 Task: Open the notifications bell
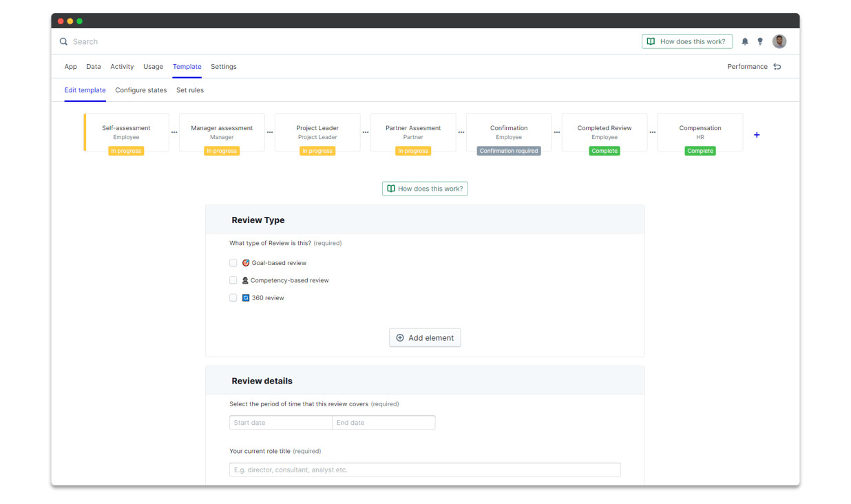pyautogui.click(x=745, y=41)
